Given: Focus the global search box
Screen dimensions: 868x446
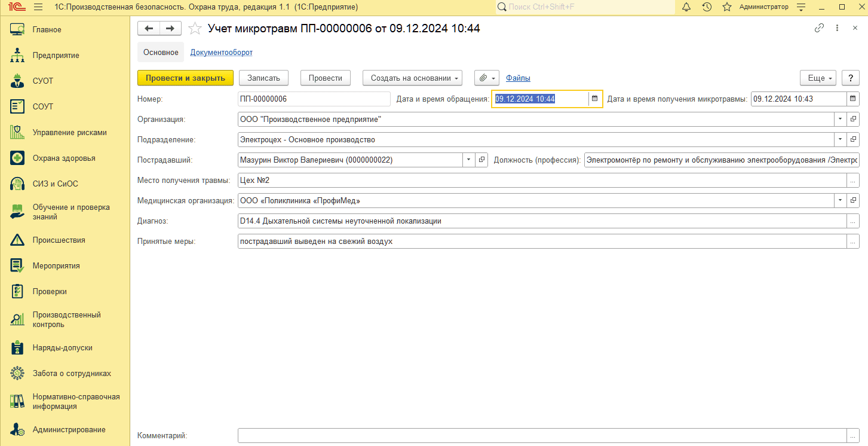Looking at the screenshot, I should coord(585,7).
